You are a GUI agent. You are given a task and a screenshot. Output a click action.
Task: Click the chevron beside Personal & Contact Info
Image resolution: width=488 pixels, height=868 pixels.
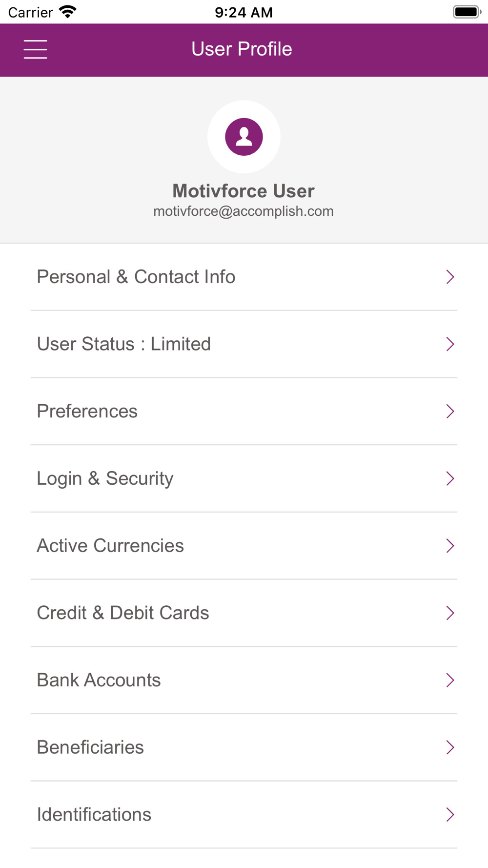(450, 277)
